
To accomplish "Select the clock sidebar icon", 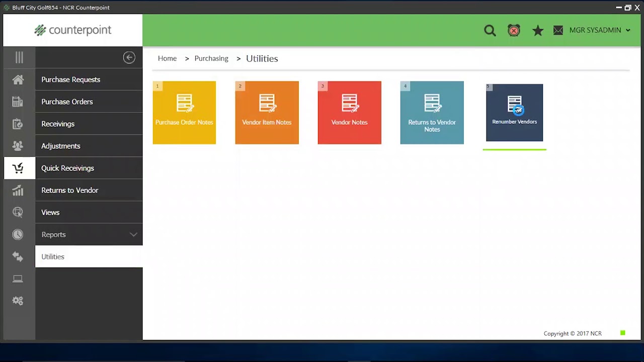I will click(x=18, y=234).
